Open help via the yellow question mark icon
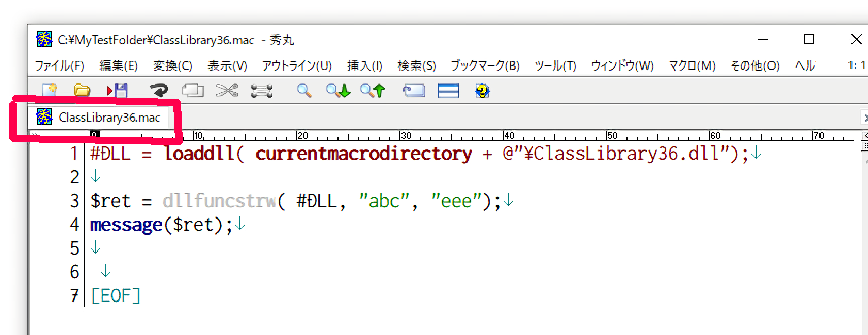The height and width of the screenshot is (335, 868). pos(482,91)
